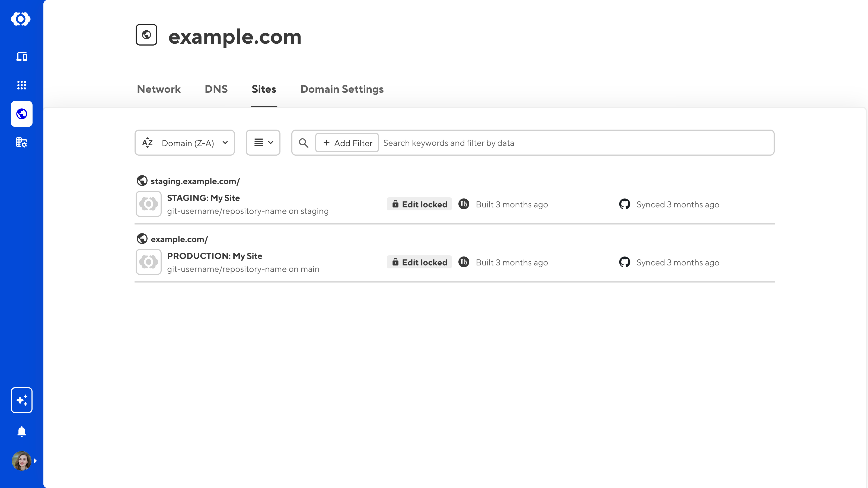Focus the search keywords input field
Image resolution: width=868 pixels, height=488 pixels.
coord(573,143)
